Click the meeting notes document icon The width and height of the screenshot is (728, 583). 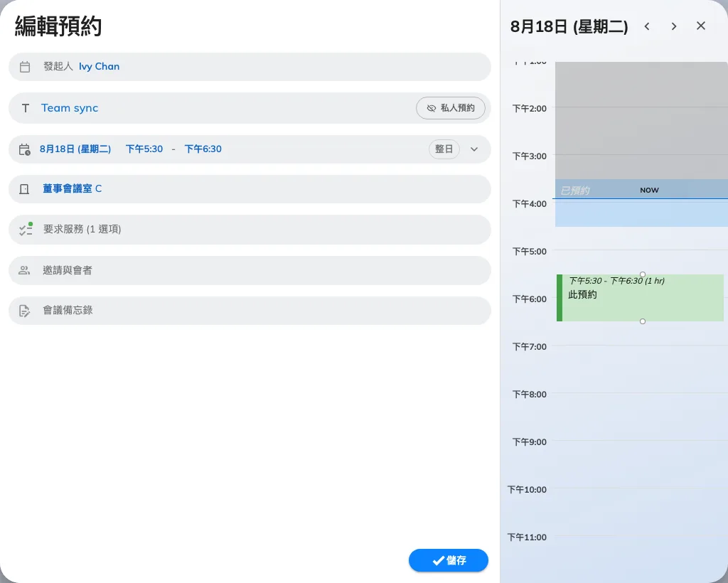(25, 311)
